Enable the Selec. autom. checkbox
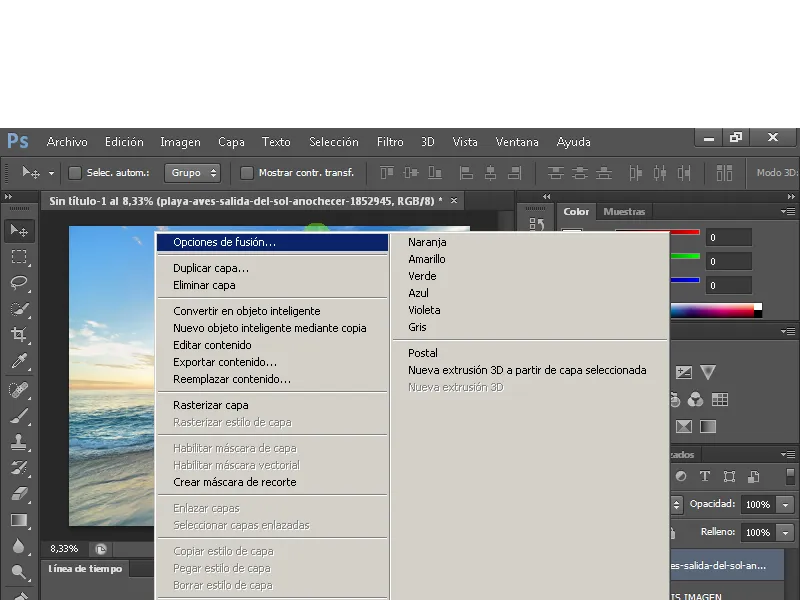The height and width of the screenshot is (600, 800). click(x=75, y=173)
